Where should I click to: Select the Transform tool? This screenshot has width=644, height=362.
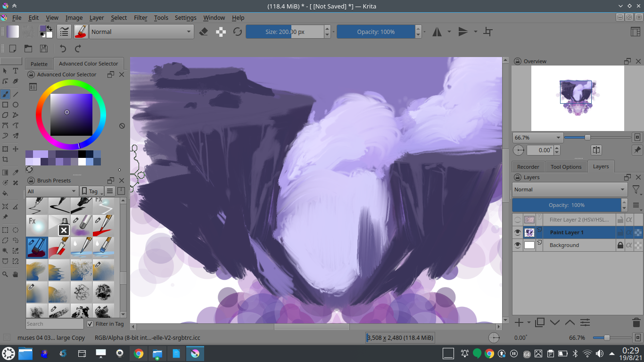click(6, 149)
